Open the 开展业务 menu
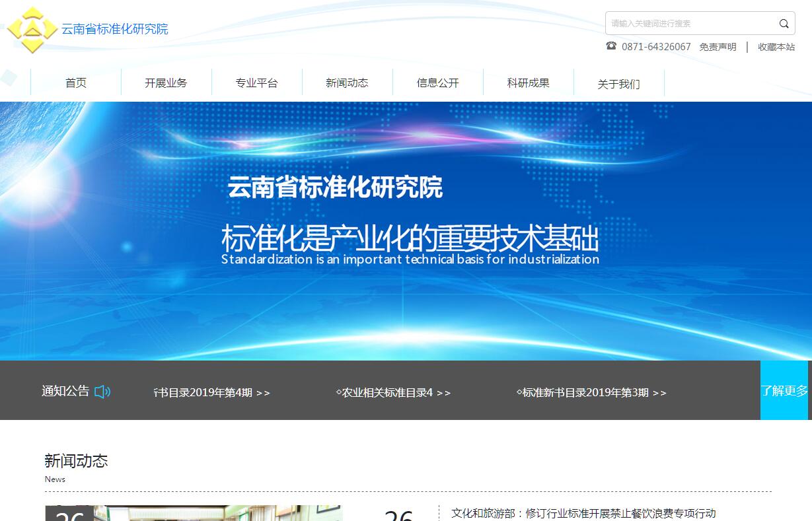Screen dimensions: 812x521 (166, 83)
